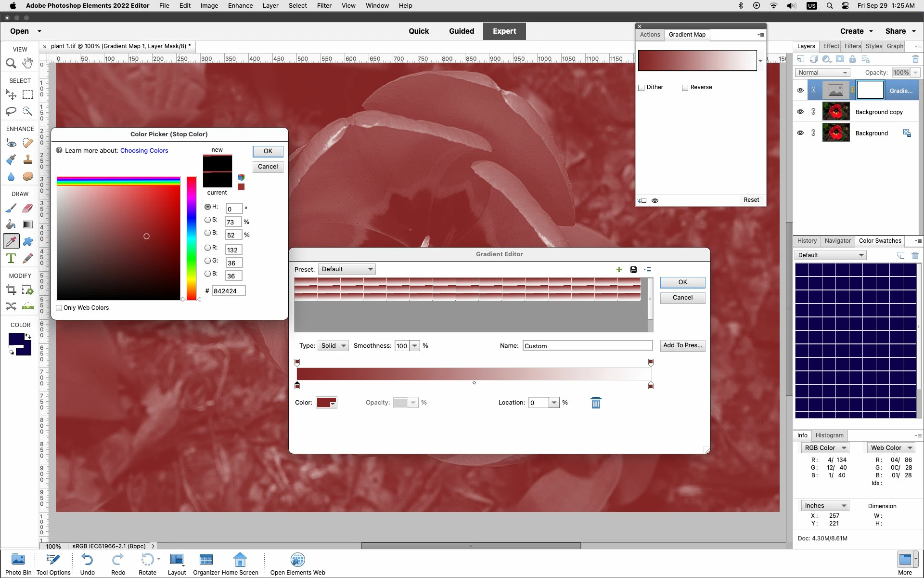
Task: Select the Hand tool
Action: click(28, 63)
